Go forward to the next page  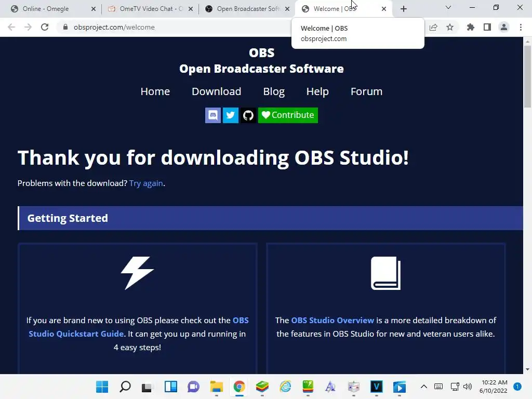click(28, 27)
